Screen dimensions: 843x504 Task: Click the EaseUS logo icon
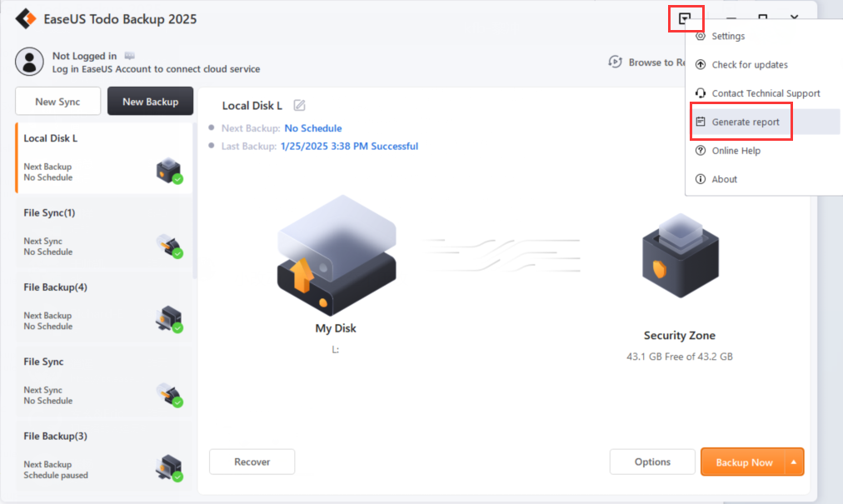click(x=25, y=19)
